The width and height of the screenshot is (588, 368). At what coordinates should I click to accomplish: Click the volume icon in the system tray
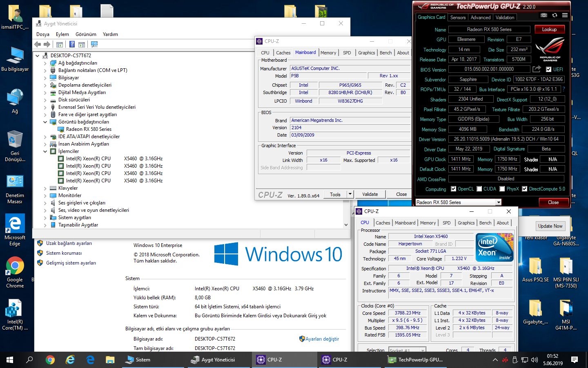[x=535, y=360]
